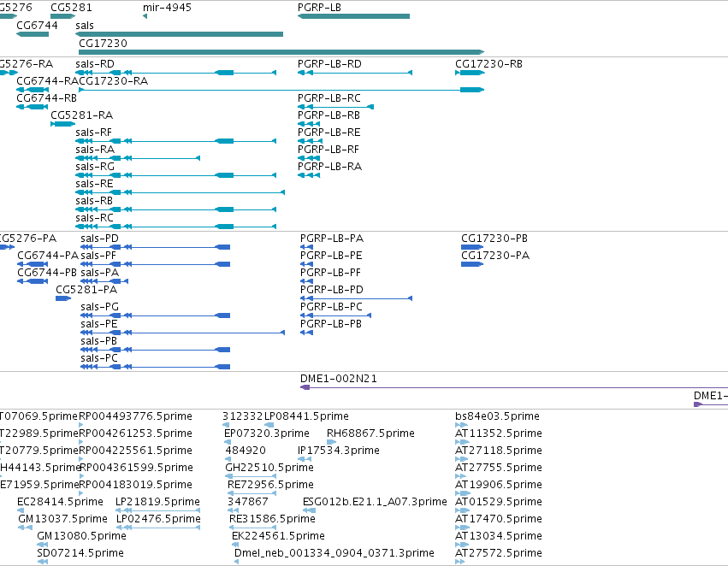Click the bs84e03.5prime EST label
This screenshot has width=728, height=566.
497,416
